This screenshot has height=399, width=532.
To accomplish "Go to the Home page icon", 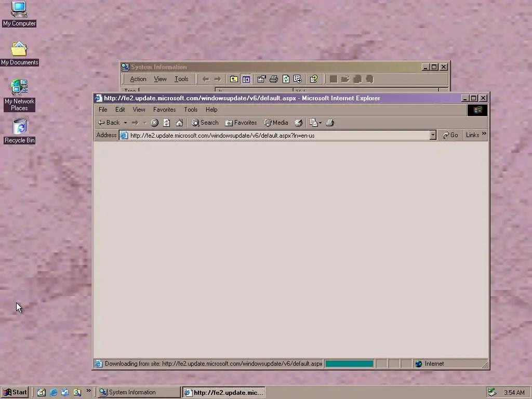I will (x=179, y=123).
